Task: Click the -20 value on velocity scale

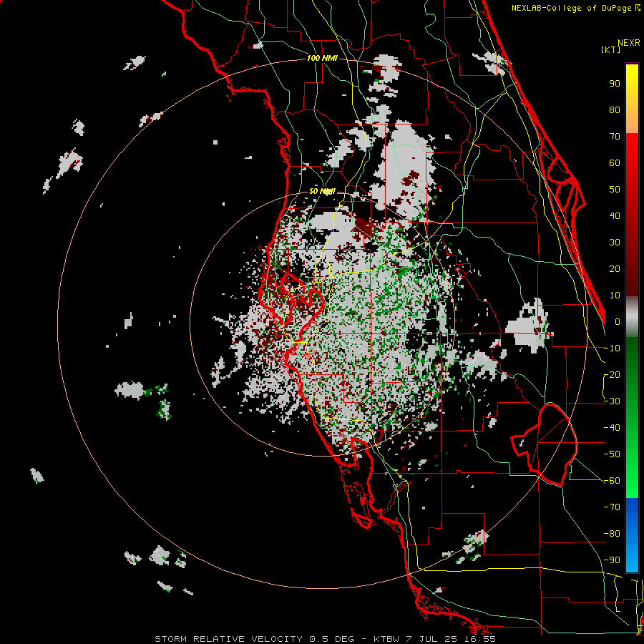Action: point(612,375)
